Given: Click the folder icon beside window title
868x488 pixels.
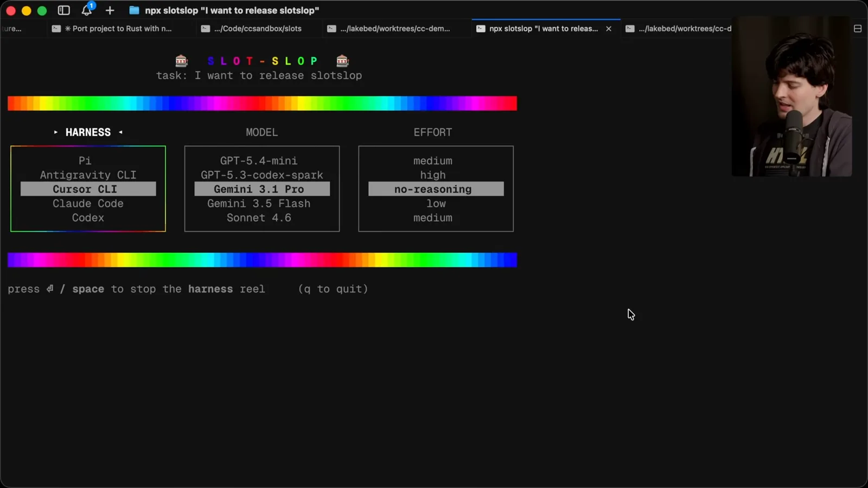Looking at the screenshot, I should (x=134, y=10).
